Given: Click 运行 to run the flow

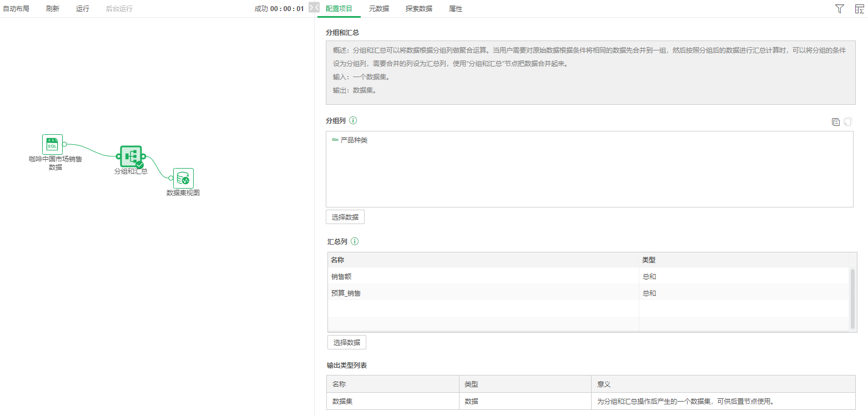Looking at the screenshot, I should click(82, 9).
